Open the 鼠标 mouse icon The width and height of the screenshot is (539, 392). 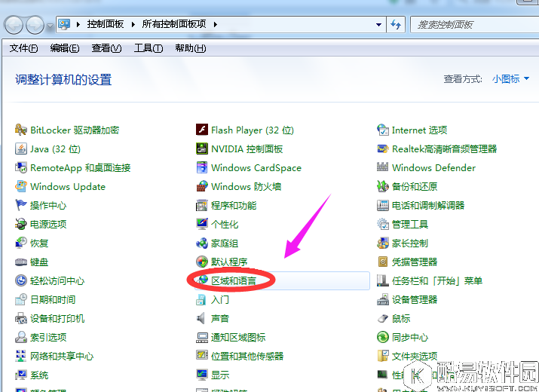click(383, 319)
